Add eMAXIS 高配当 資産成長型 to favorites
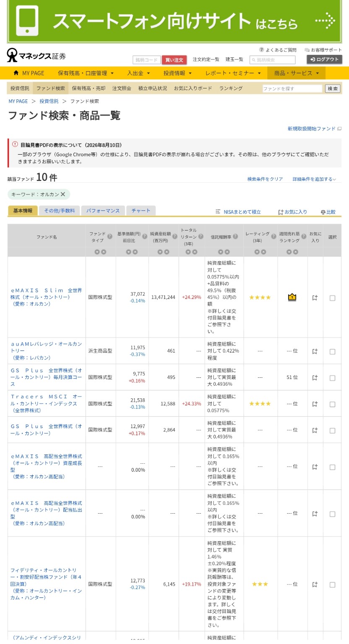This screenshot has height=644, width=349. pyautogui.click(x=315, y=467)
